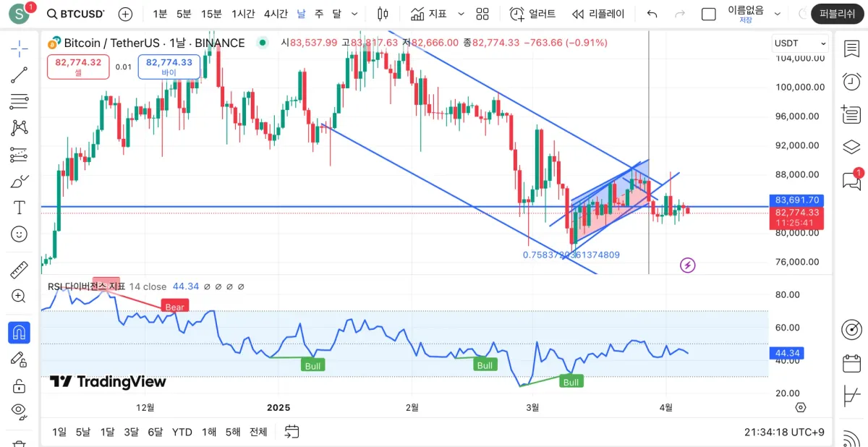The height and width of the screenshot is (447, 868).
Task: Toggle the 4시간 timeframe
Action: 276,14
